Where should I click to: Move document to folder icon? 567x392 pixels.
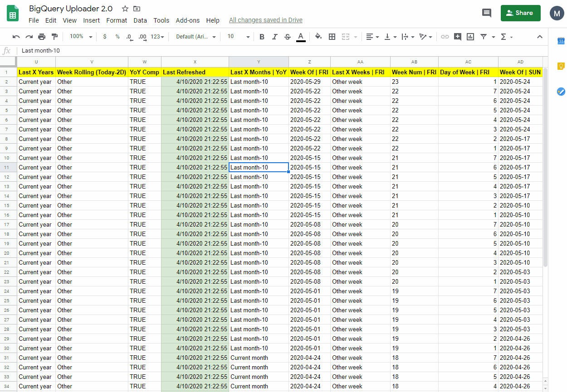pos(137,9)
